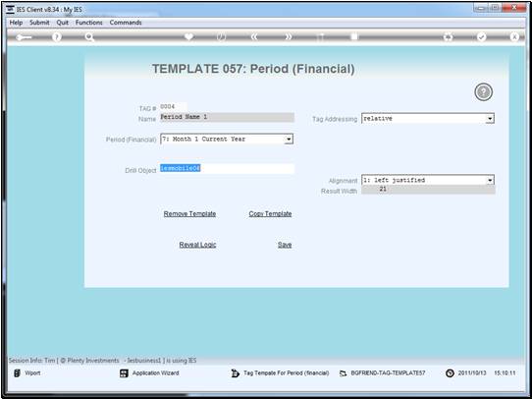Open the Functions menu
The width and height of the screenshot is (532, 399).
pos(89,23)
